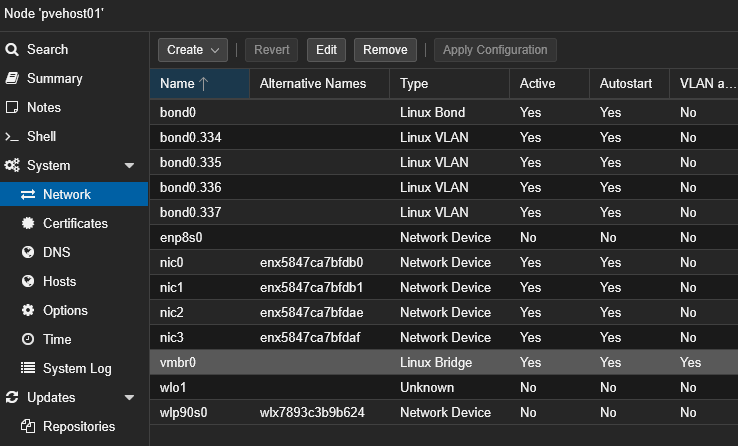Sort by the VLAN aware column header
Image resolution: width=738 pixels, height=446 pixels.
click(704, 84)
